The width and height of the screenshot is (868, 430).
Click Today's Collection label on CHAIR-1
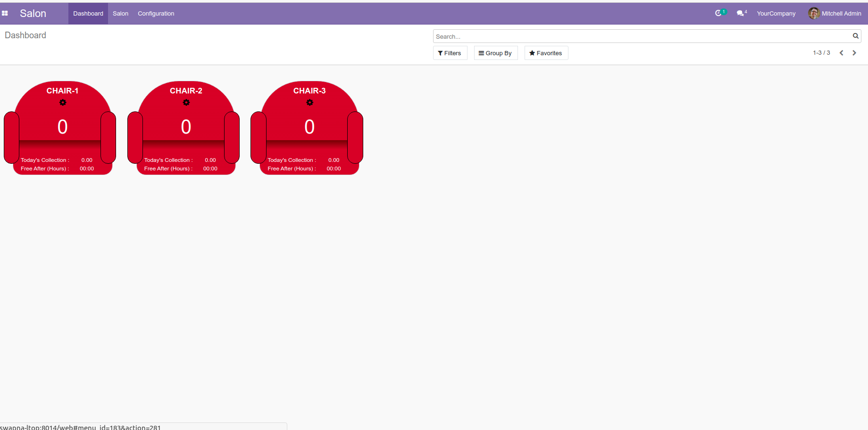pos(45,160)
